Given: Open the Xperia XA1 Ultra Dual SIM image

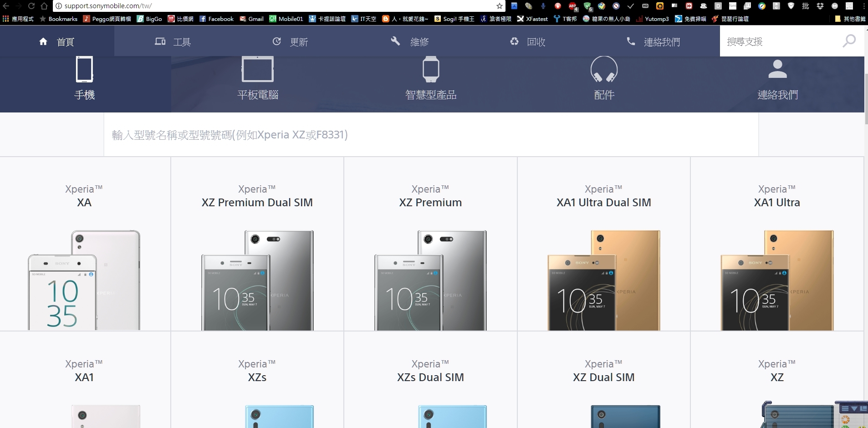Looking at the screenshot, I should pos(604,280).
